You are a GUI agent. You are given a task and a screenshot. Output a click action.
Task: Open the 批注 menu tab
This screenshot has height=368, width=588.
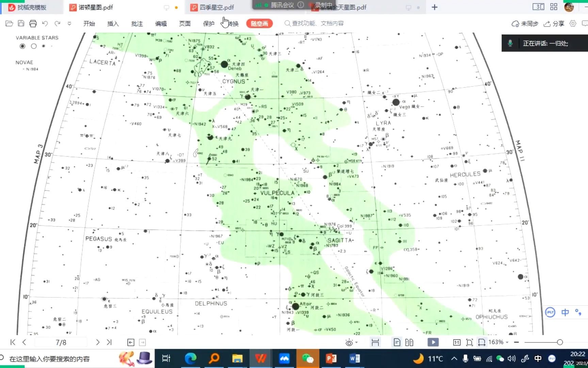(137, 24)
